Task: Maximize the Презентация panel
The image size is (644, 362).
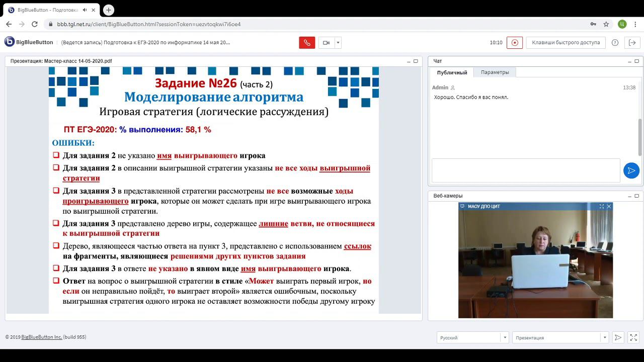Action: coord(416,61)
